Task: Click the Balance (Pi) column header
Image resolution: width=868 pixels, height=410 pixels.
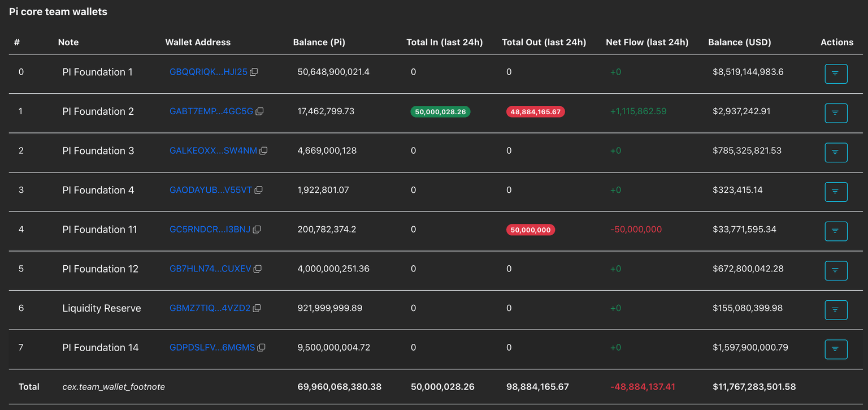Action: point(319,42)
